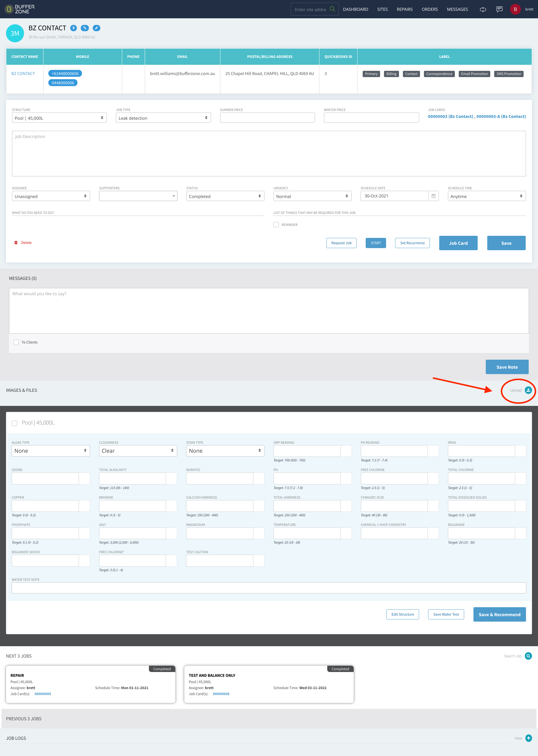Click the Save Water Test button
Viewport: 538px width, 756px height.
coord(446,614)
